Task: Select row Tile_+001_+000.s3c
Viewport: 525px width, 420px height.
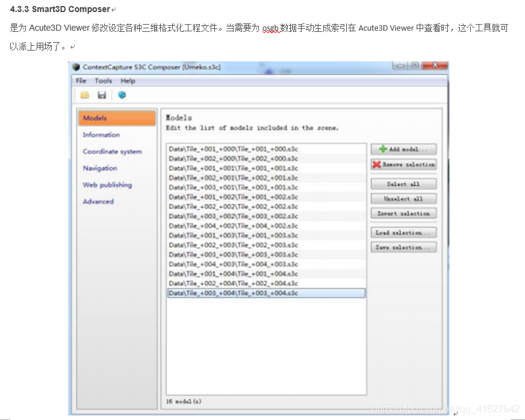Action: (x=266, y=149)
